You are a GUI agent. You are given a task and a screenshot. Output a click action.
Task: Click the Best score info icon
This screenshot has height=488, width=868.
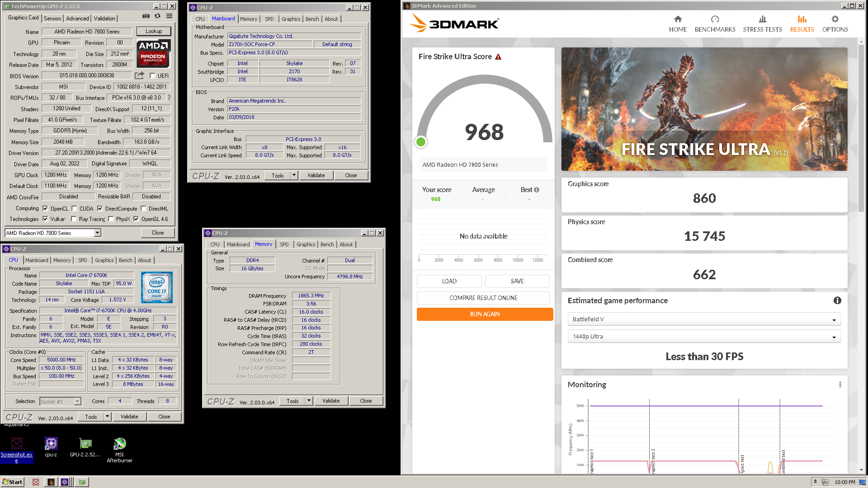point(537,190)
